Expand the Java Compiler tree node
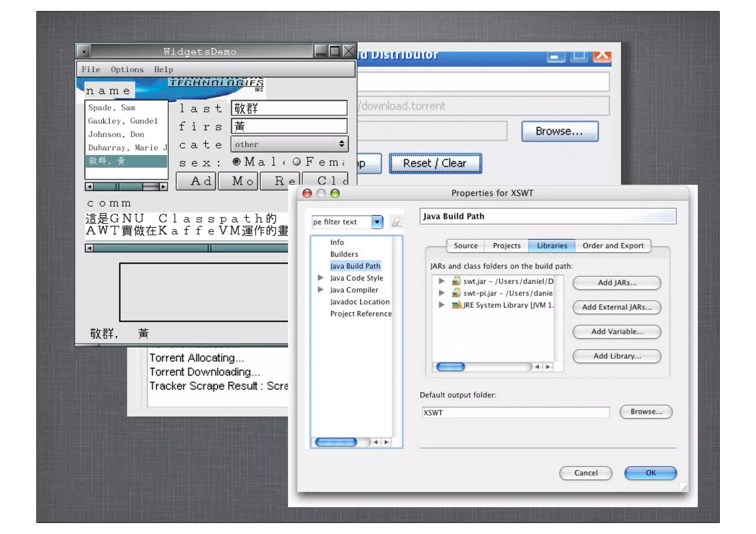 pos(320,290)
